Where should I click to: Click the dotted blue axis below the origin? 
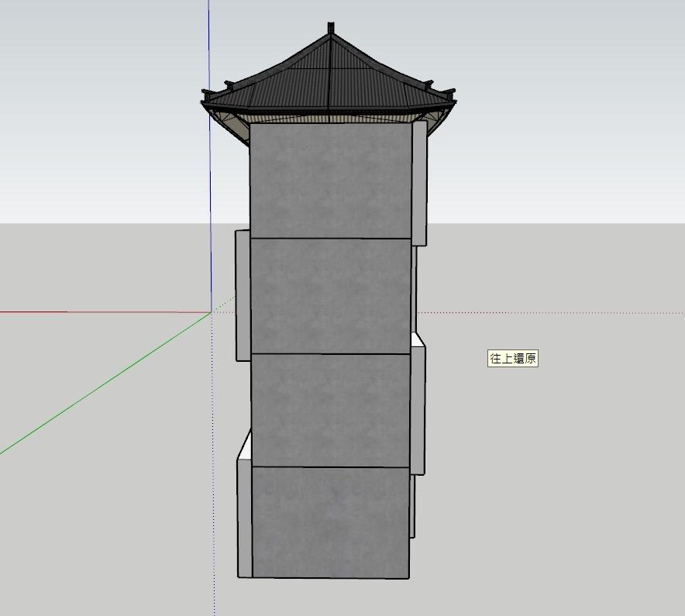click(210, 465)
